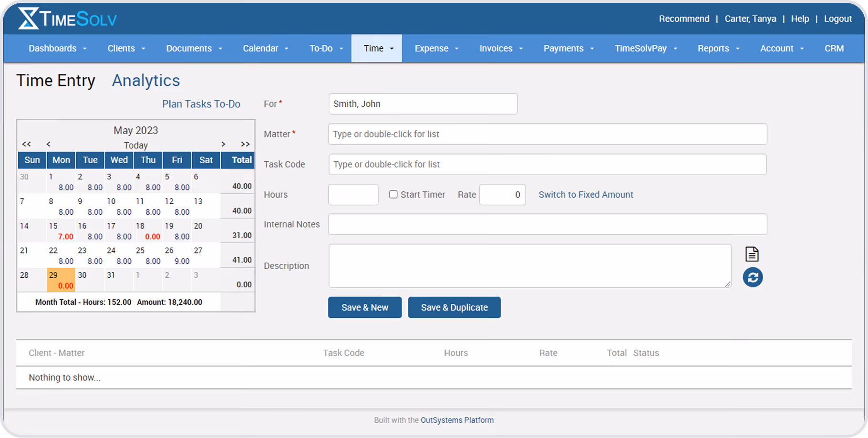Click the Internal Notes field
868x438 pixels.
(548, 224)
